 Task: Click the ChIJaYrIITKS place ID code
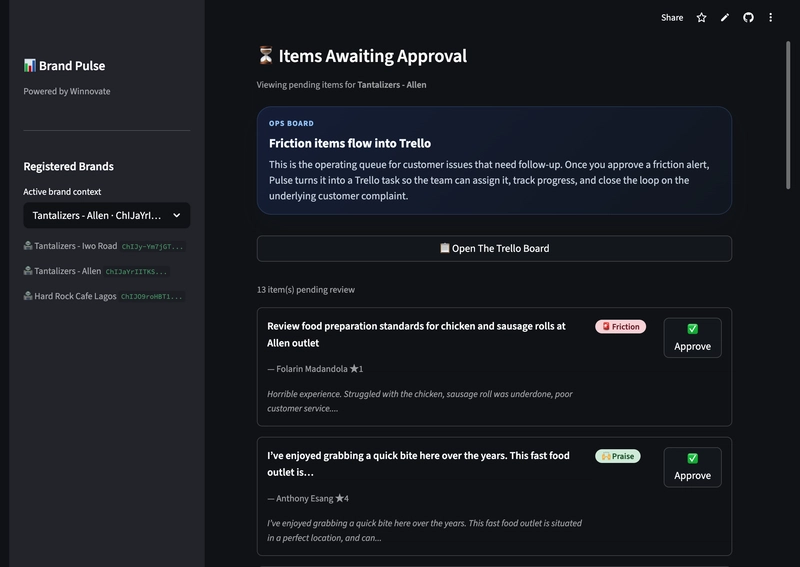pyautogui.click(x=136, y=272)
